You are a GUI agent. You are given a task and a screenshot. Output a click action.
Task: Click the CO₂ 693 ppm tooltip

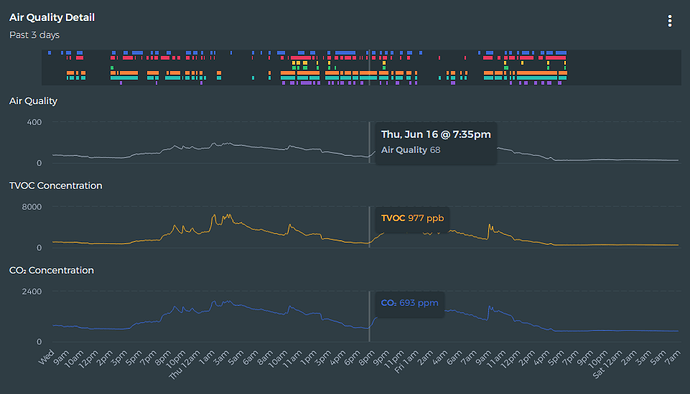(x=410, y=303)
